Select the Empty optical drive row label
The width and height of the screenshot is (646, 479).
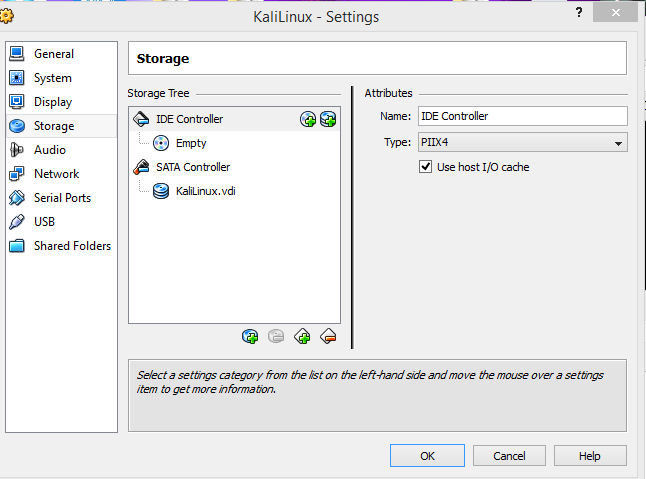[x=191, y=143]
